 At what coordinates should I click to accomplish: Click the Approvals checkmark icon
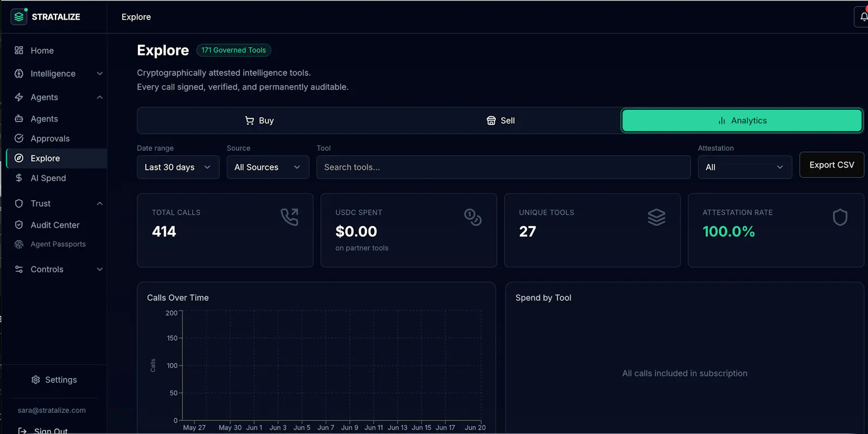[19, 138]
